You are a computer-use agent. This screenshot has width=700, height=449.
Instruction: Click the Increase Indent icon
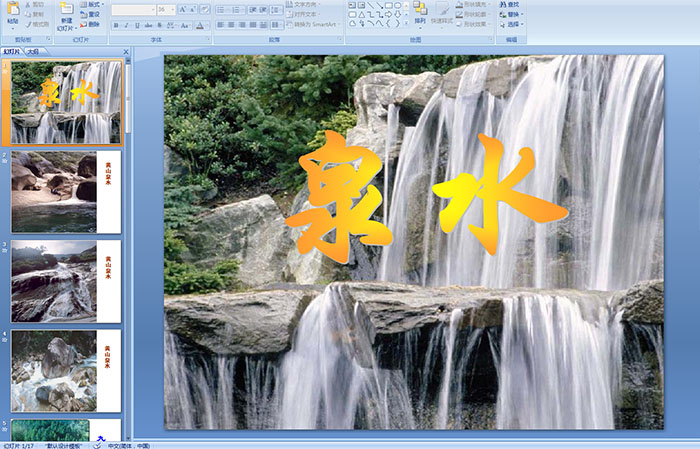click(263, 9)
